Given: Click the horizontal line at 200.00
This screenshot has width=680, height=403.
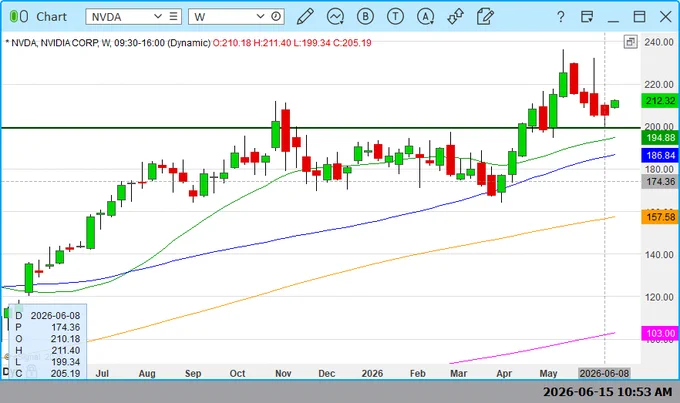Looking at the screenshot, I should tap(321, 128).
